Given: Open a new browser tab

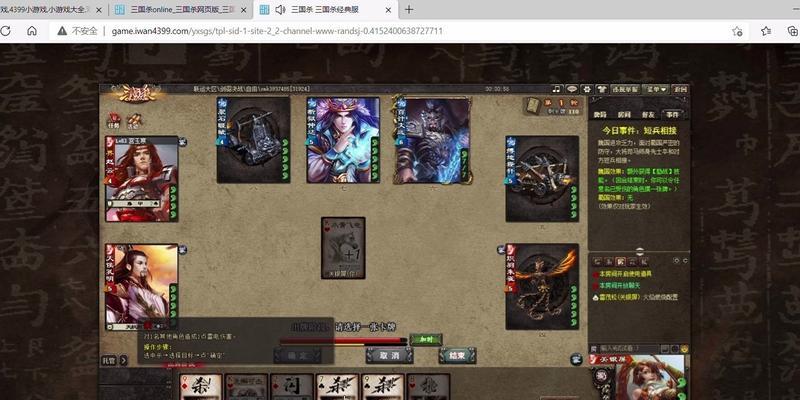Looking at the screenshot, I should coord(409,10).
